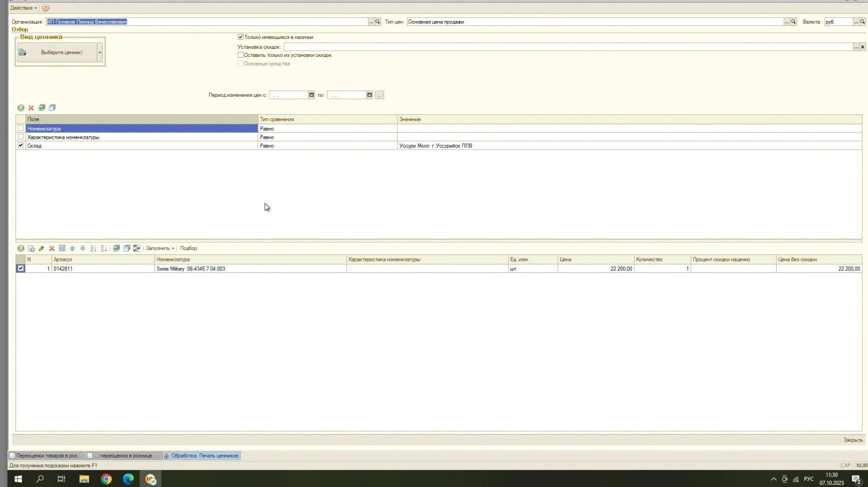Select the 'Уссури Молл г.Уссурийск ПЛВ' value cell
The image size is (868, 487).
(x=630, y=146)
